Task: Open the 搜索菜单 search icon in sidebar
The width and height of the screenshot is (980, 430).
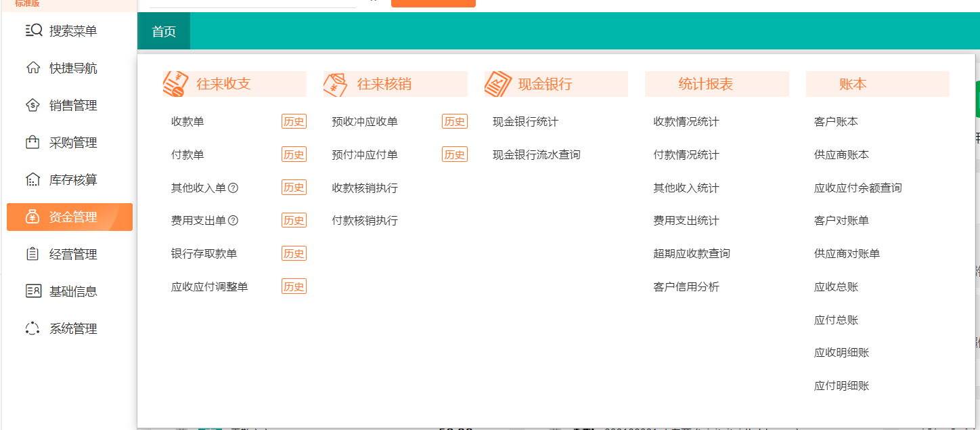Action: point(34,30)
